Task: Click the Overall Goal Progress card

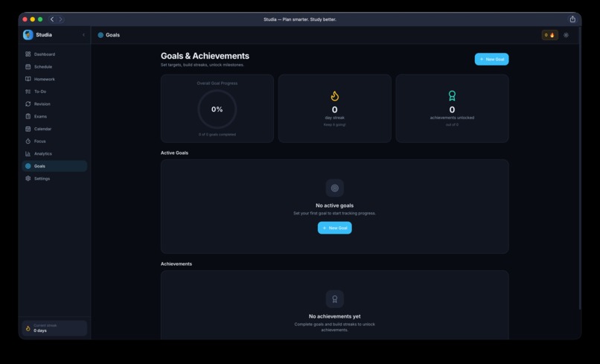Action: (x=217, y=109)
